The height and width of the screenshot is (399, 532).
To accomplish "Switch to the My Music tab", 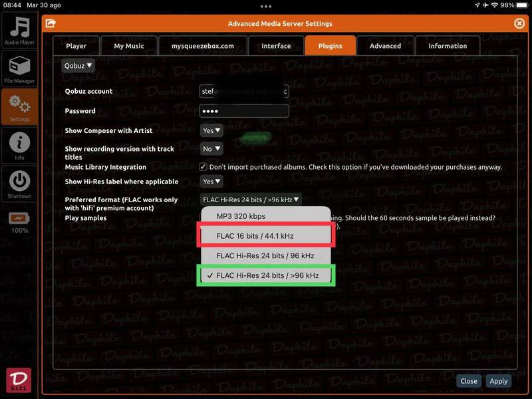I will tap(129, 46).
